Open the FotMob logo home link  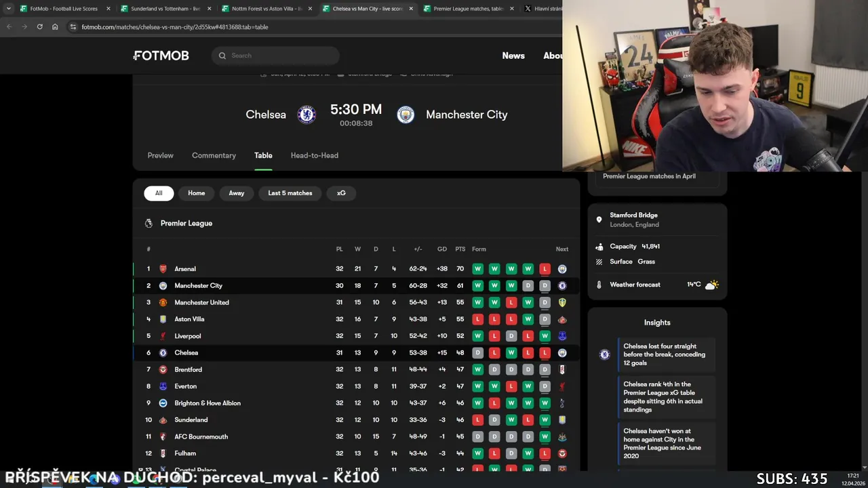coord(161,56)
